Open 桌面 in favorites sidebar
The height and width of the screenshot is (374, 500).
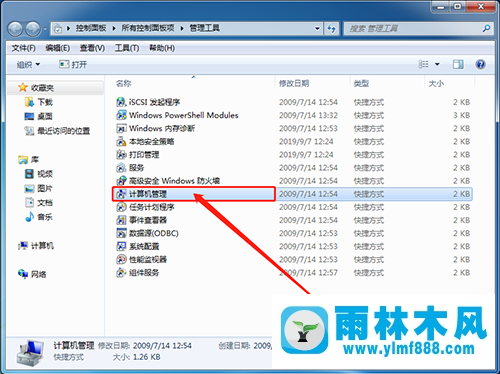click(x=39, y=116)
